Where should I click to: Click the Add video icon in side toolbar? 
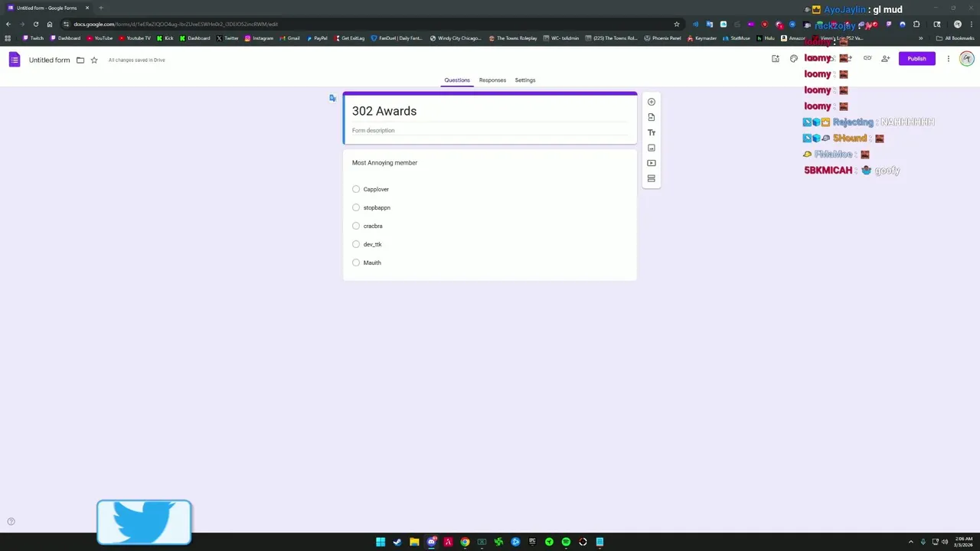coord(652,163)
